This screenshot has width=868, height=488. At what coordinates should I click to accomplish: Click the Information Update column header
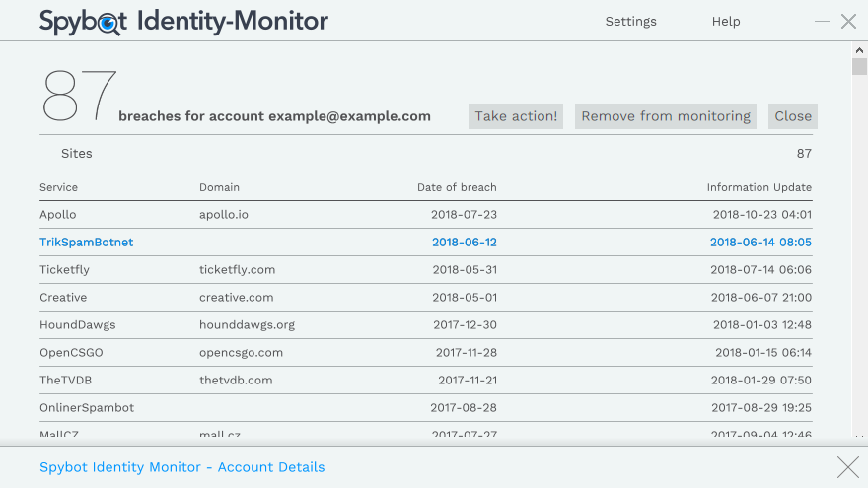(x=759, y=187)
